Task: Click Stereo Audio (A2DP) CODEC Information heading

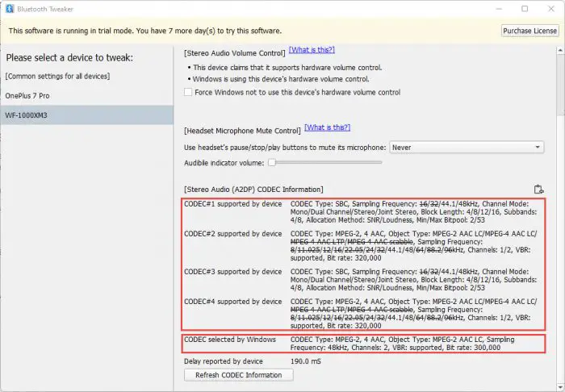Action: click(x=253, y=190)
